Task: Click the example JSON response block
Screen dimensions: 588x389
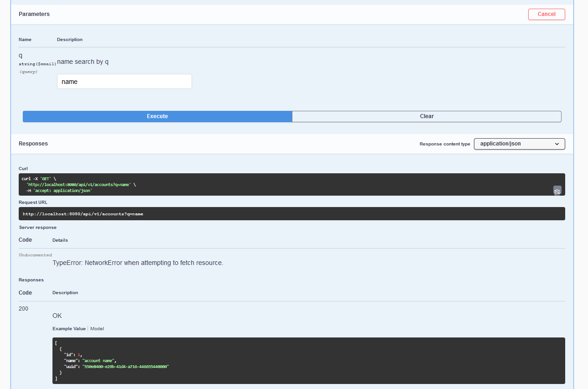Action: (309, 361)
